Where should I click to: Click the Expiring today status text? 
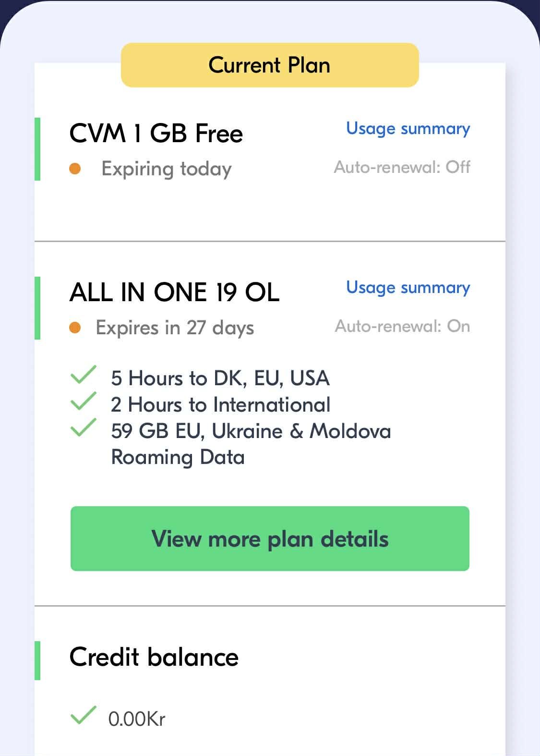point(166,169)
